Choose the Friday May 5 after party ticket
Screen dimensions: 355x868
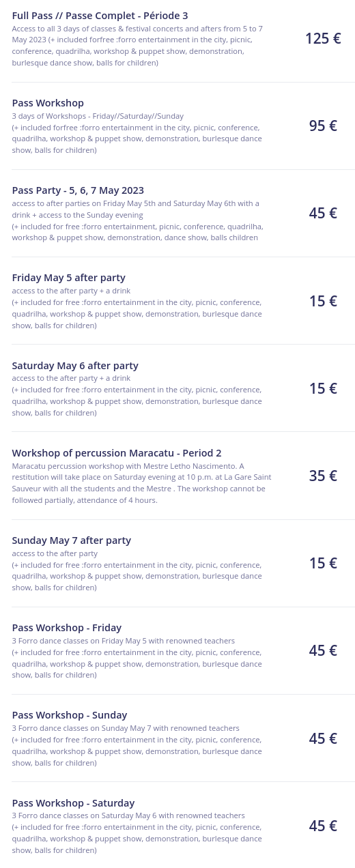click(69, 278)
